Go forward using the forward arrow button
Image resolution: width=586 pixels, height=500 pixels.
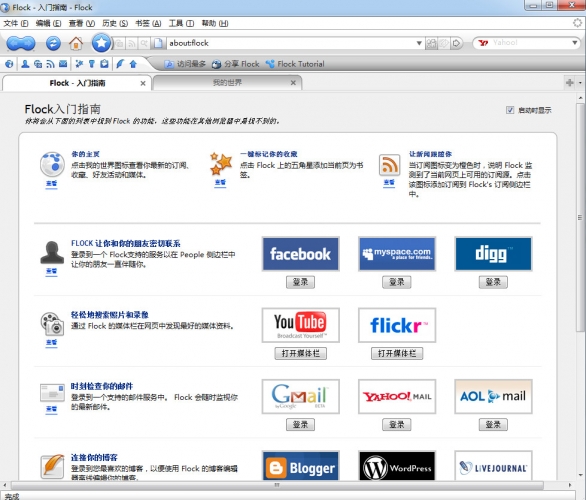(x=28, y=44)
